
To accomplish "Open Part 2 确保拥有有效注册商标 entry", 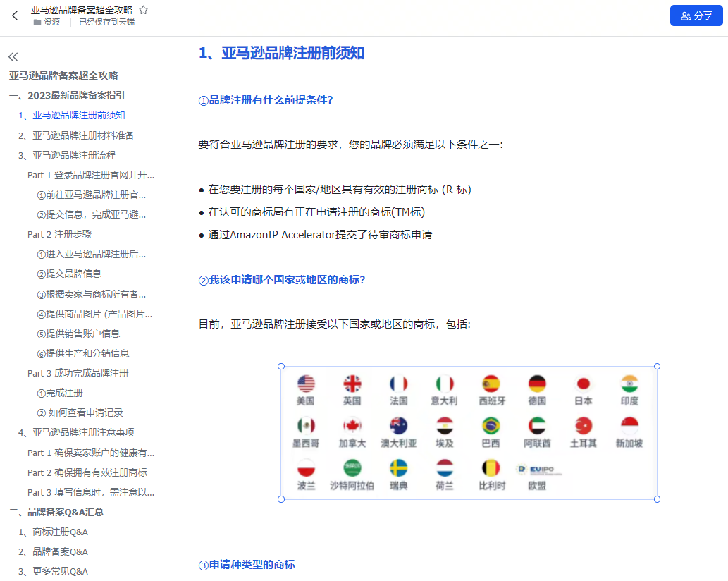I will [x=87, y=473].
